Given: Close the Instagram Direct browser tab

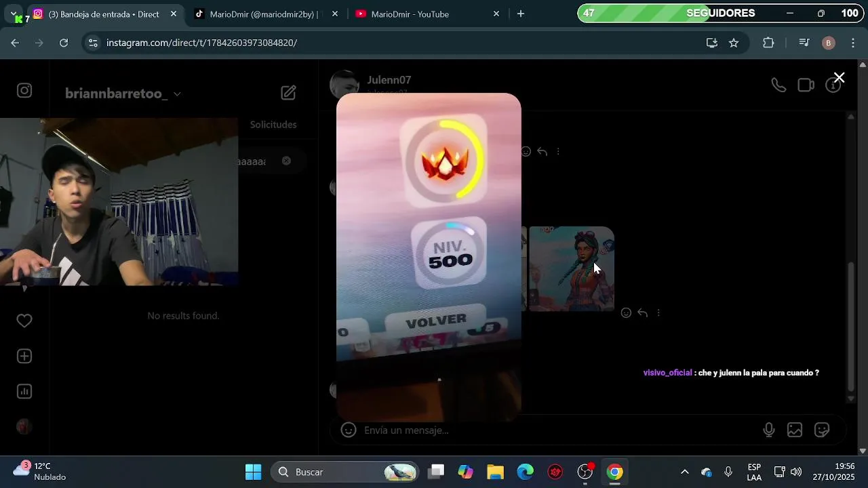Looking at the screenshot, I should tap(173, 14).
